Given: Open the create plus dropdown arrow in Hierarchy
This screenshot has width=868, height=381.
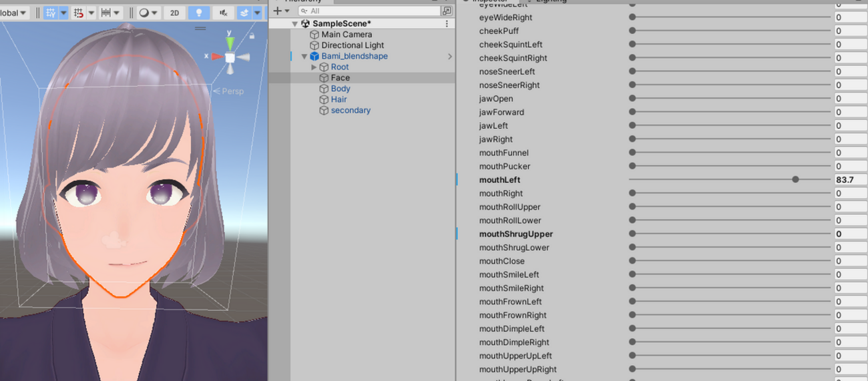Looking at the screenshot, I should tap(287, 11).
